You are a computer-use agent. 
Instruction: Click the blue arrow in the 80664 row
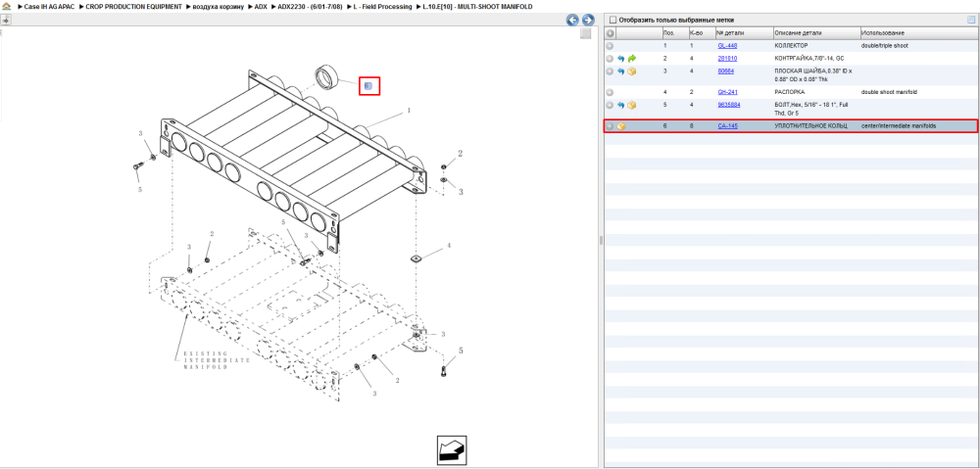coord(620,71)
